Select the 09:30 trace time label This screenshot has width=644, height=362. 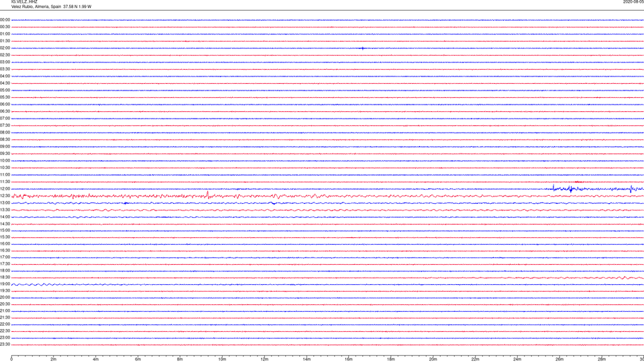[x=5, y=154]
